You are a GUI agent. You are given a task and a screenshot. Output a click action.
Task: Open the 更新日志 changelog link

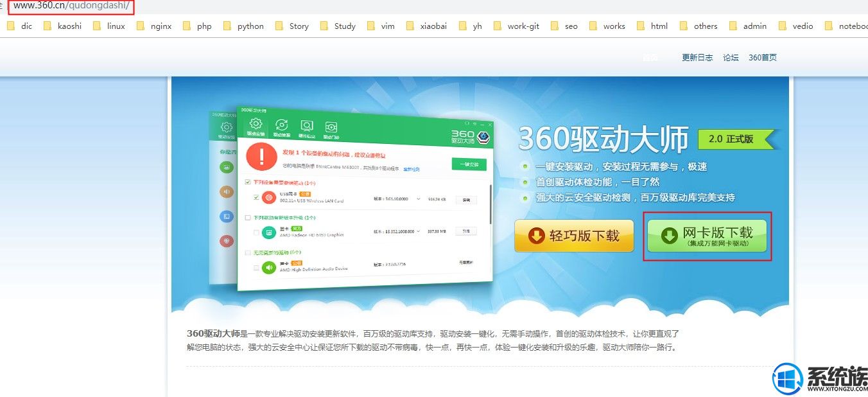pyautogui.click(x=697, y=58)
